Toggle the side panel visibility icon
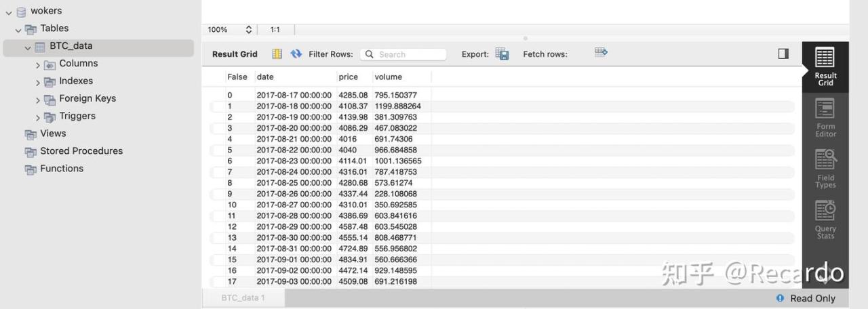The image size is (868, 309). coord(783,54)
